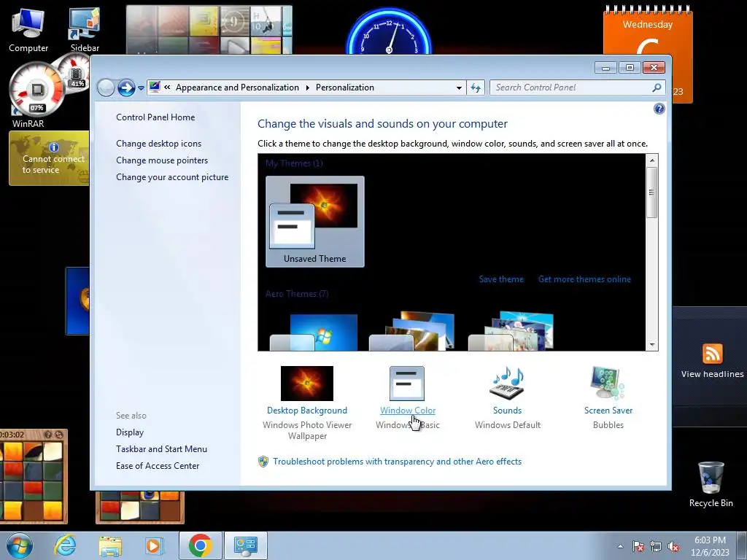Open the Screen Saver monitor icon
The image size is (747, 560).
point(608,384)
